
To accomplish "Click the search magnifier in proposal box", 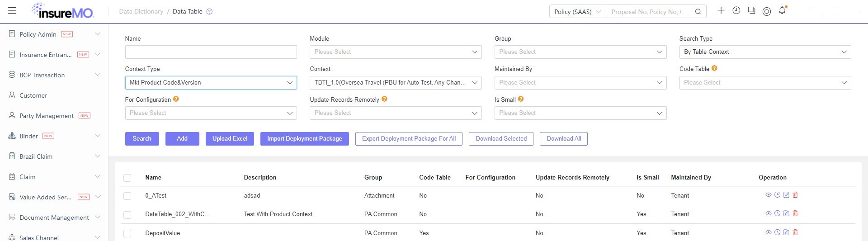I will pos(698,12).
